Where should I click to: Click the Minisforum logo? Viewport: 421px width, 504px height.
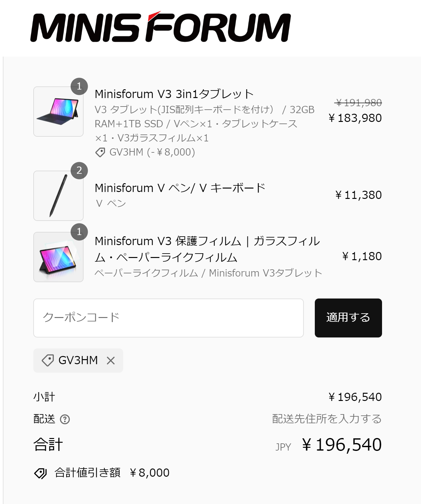pos(160,28)
